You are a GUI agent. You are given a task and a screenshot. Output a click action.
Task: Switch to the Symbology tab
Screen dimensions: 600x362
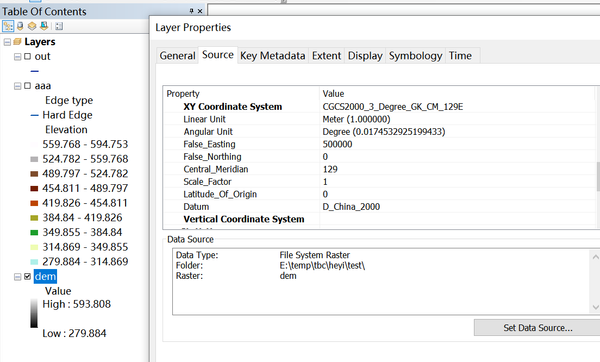pyautogui.click(x=416, y=56)
